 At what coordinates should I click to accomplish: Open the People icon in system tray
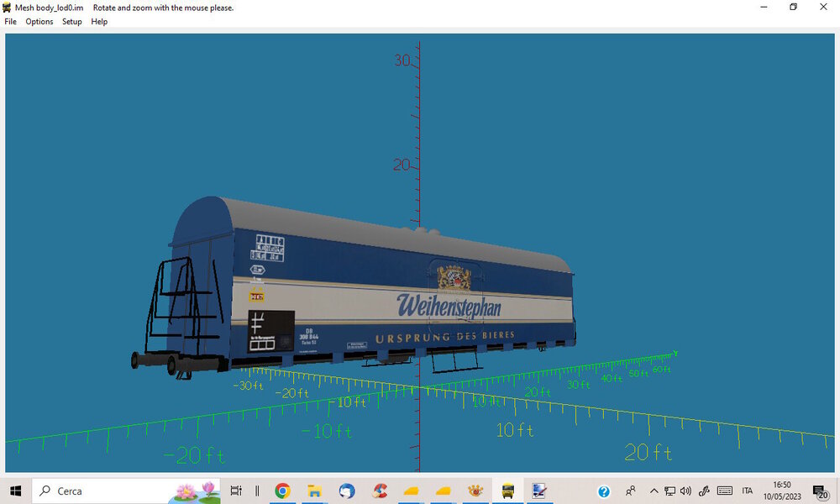[631, 491]
